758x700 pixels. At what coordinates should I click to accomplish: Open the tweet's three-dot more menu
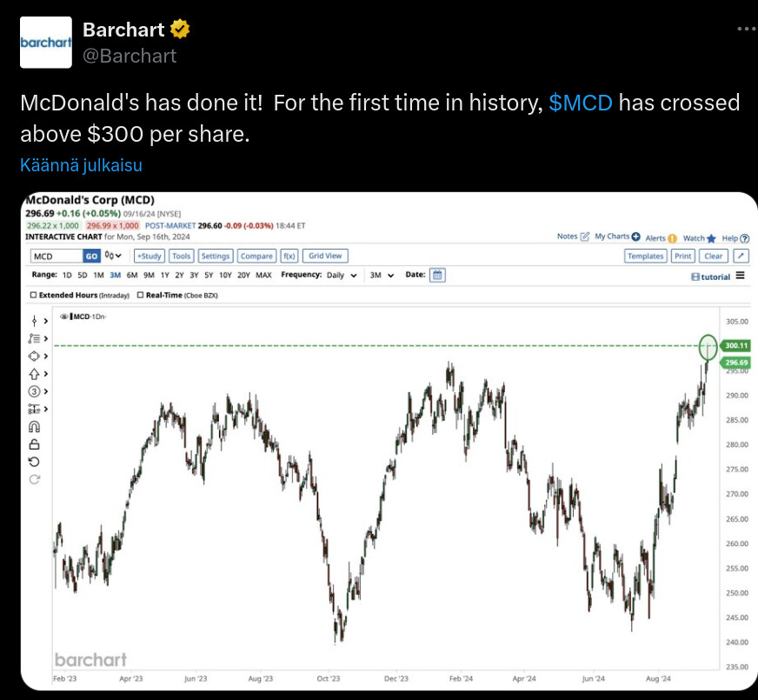[x=745, y=29]
